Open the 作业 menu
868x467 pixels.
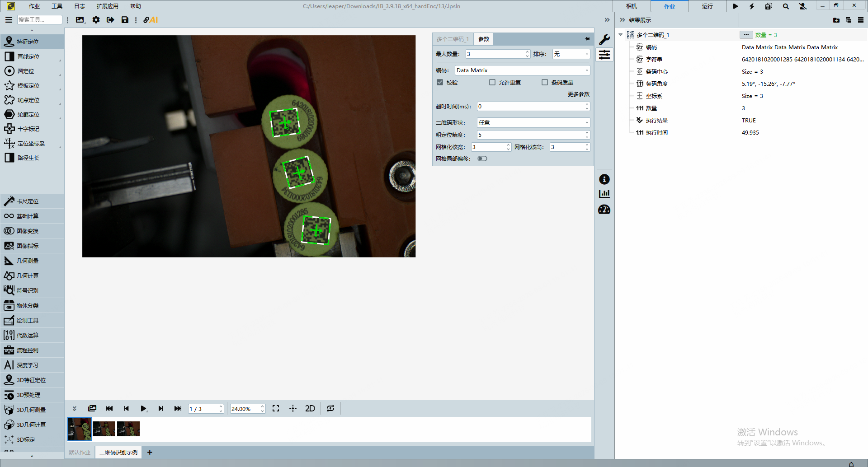pyautogui.click(x=34, y=6)
